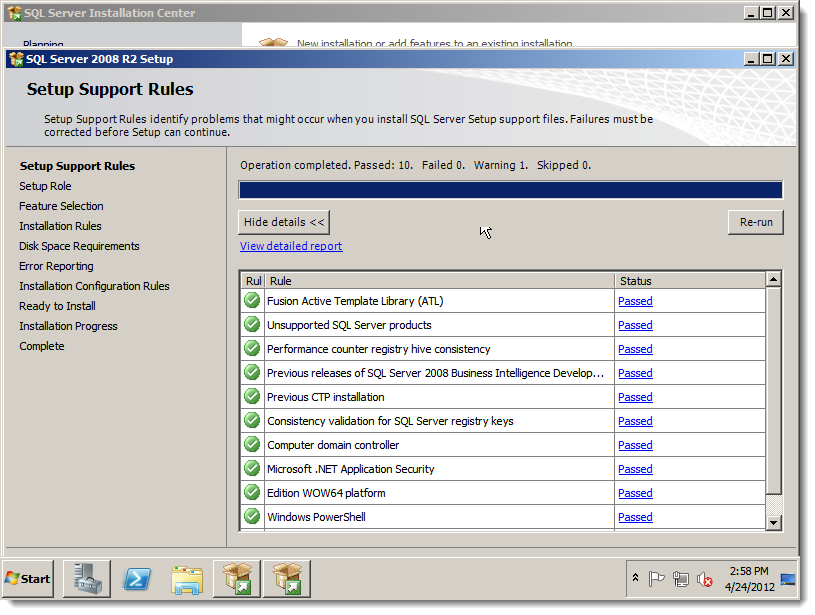Open Passed status for Previous releases of SQL Server
Screen dimensions: 815x615
pos(635,373)
